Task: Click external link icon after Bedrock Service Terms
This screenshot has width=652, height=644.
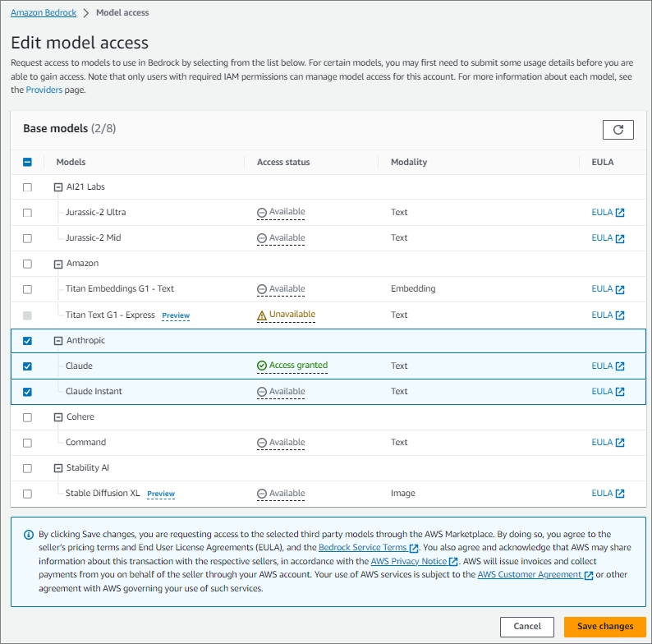Action: [x=413, y=549]
